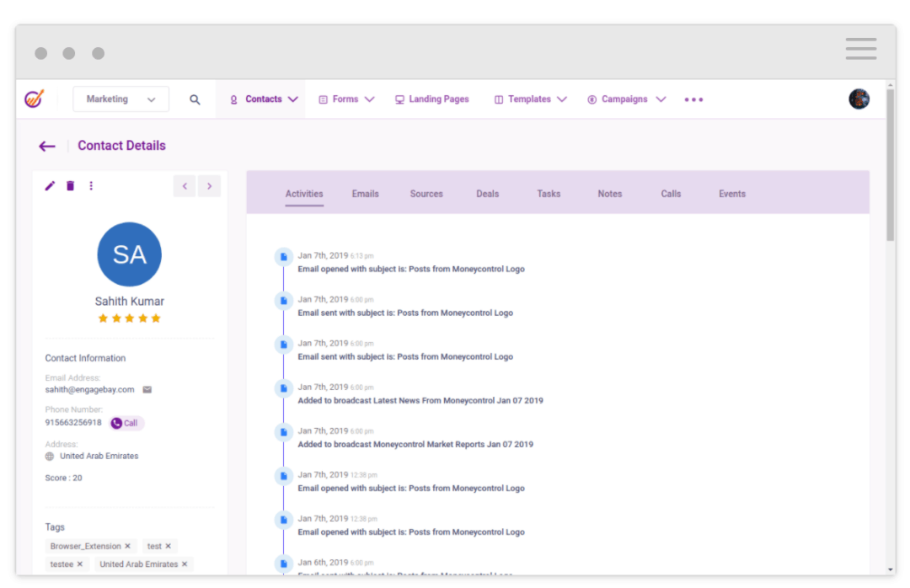Image resolution: width=910 pixels, height=588 pixels.
Task: Click the envelope icon beside email address
Action: click(147, 390)
